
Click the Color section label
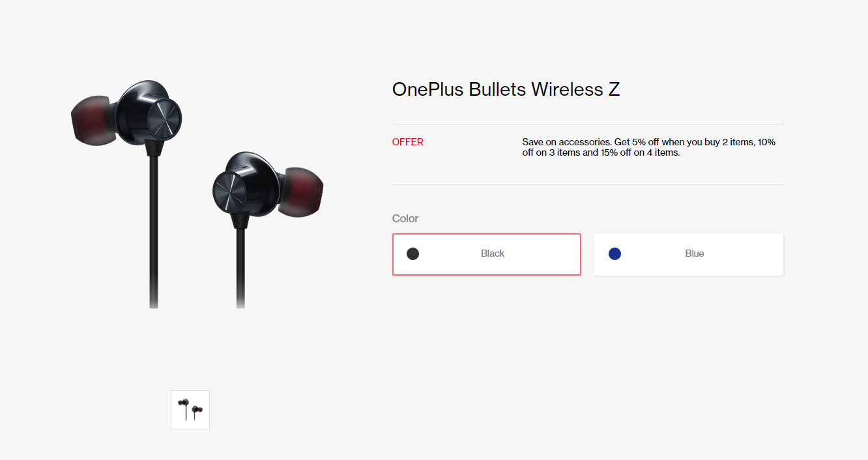coord(405,218)
